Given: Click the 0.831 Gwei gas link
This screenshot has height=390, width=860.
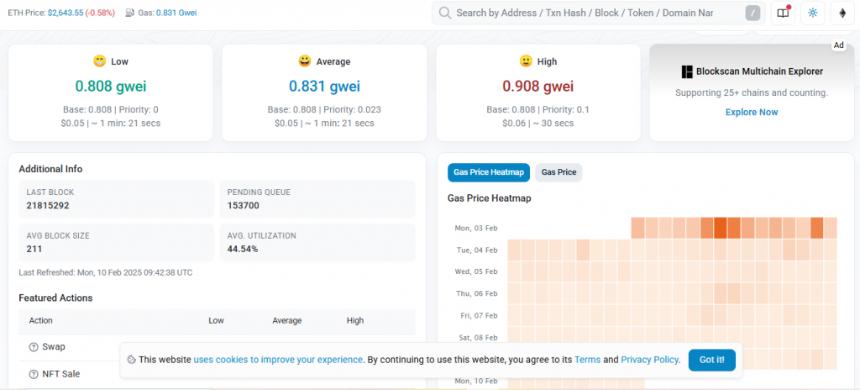Looking at the screenshot, I should pyautogui.click(x=176, y=13).
